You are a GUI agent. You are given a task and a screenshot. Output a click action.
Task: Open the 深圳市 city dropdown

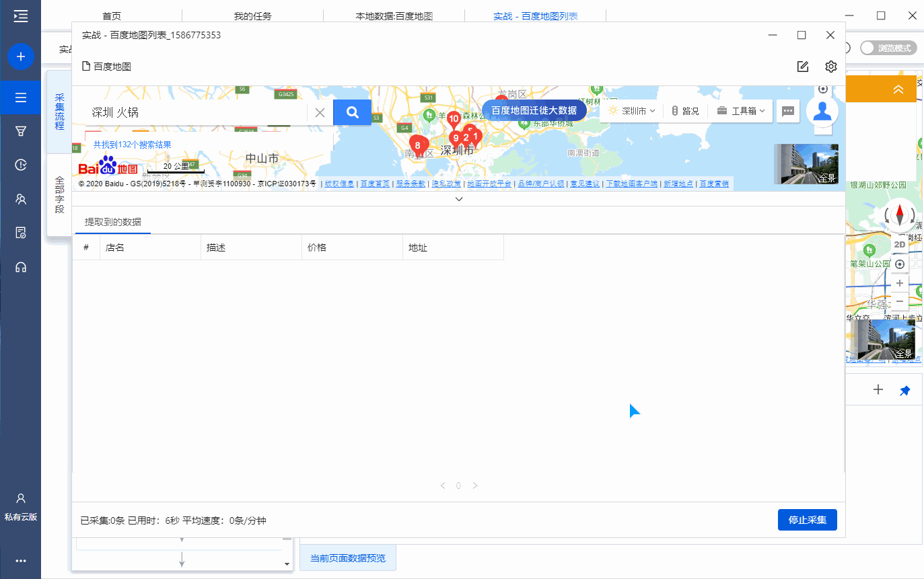coord(631,111)
